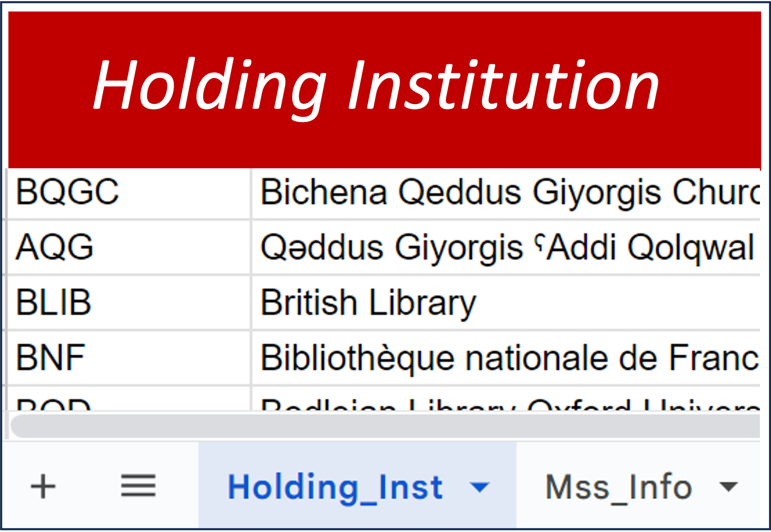Screen dimensions: 771x532
Task: Click the Holding Institution header title
Action: [x=376, y=86]
